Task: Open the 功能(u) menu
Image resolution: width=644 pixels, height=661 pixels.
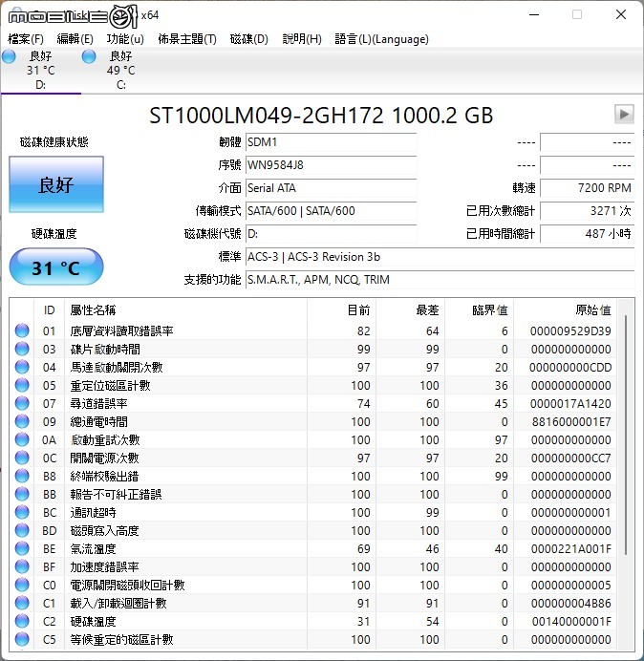Action: point(125,39)
